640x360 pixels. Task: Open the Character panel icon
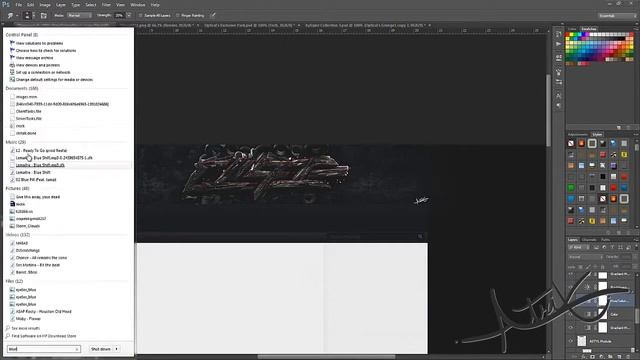[558, 96]
